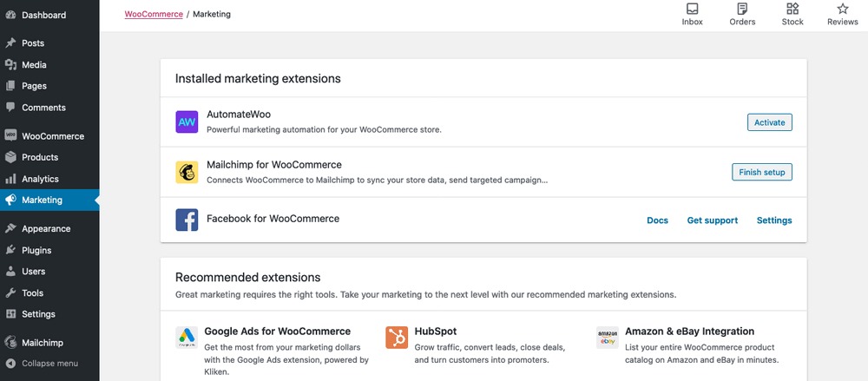Click the AutomateWoo extension name

[239, 115]
